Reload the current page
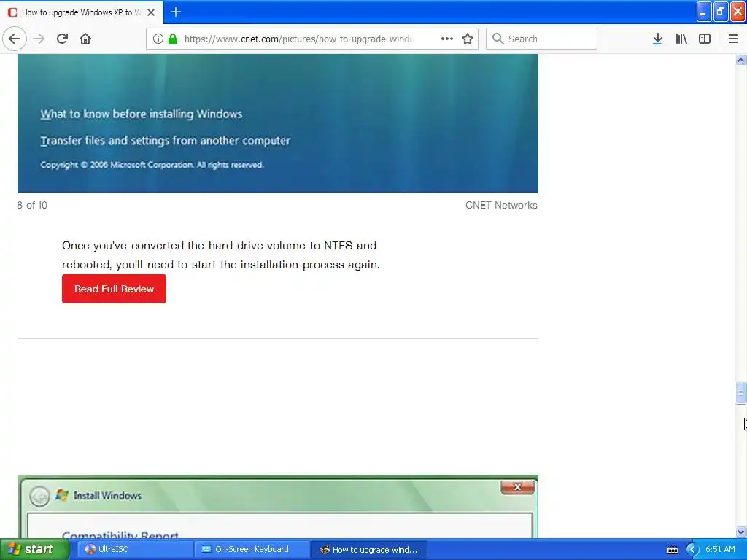 [62, 39]
